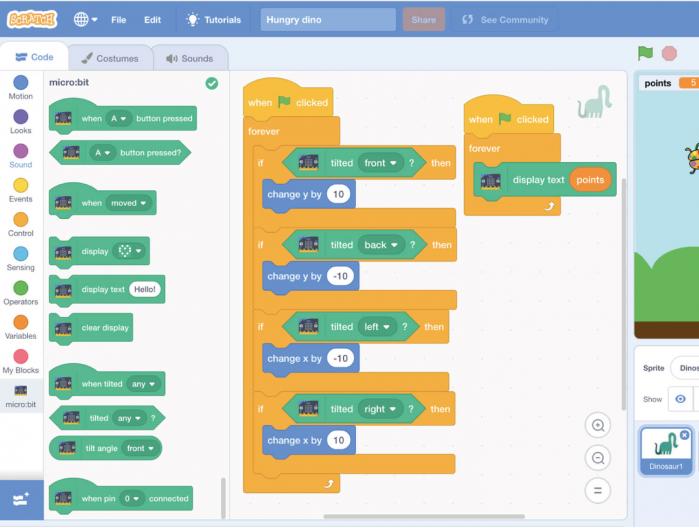Open the 'front' dropdown in script tilted block
The width and height of the screenshot is (699, 528).
pyautogui.click(x=380, y=163)
